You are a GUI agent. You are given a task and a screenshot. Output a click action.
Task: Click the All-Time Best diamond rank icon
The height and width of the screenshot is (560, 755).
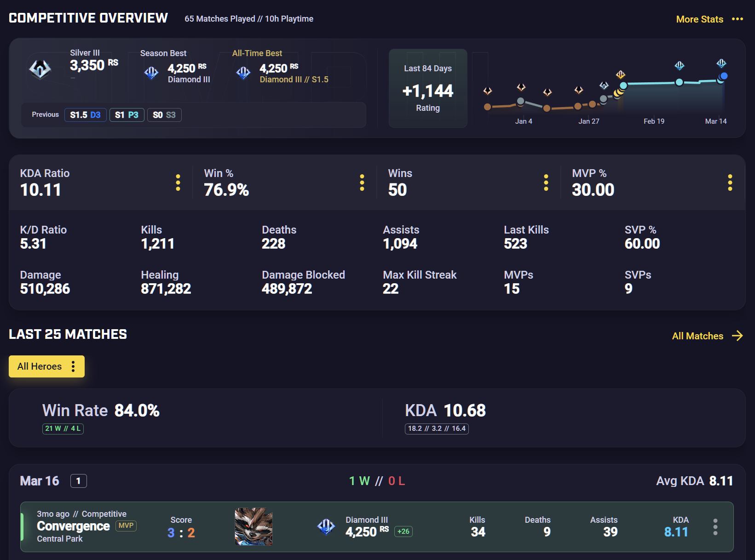243,73
